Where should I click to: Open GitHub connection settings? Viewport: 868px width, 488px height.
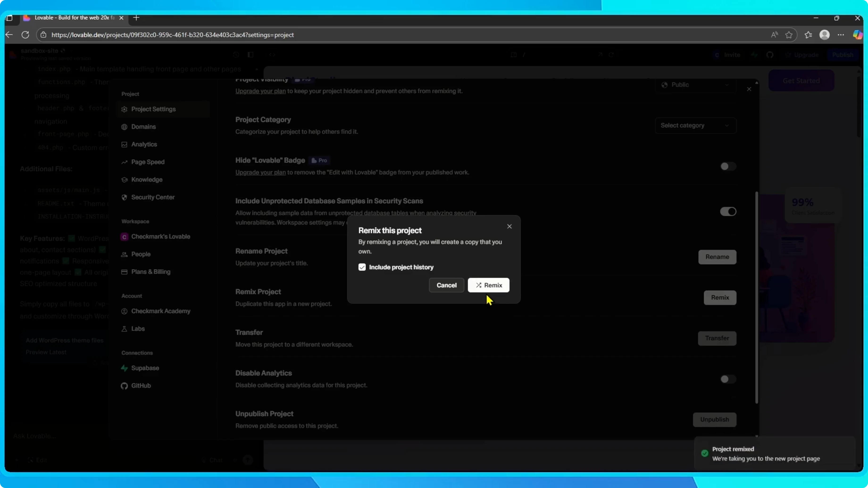click(163, 386)
